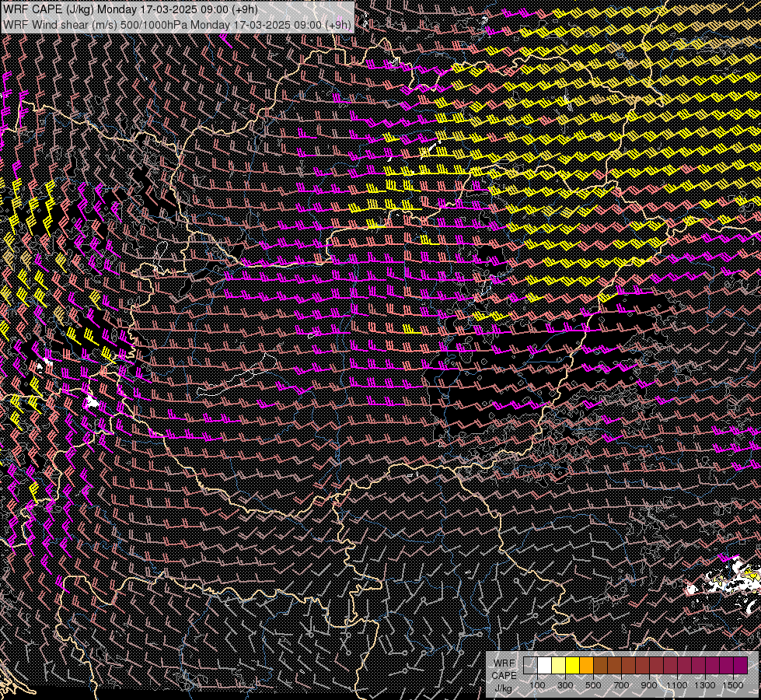
Task: Click the empty gray swatch below 100
Action: tap(530, 665)
